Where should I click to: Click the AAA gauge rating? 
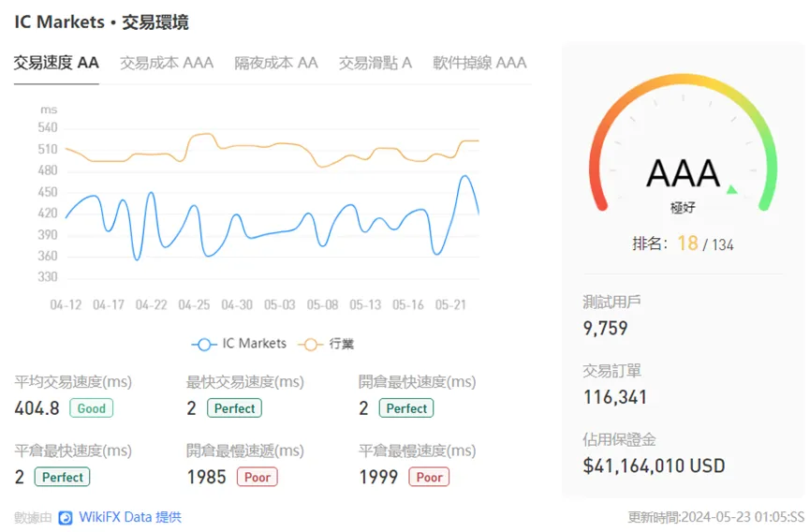[x=683, y=173]
